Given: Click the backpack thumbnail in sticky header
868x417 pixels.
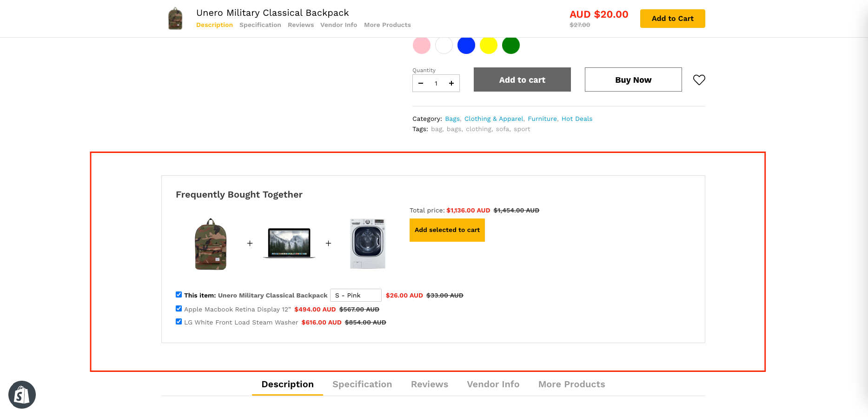Looking at the screenshot, I should point(175,19).
